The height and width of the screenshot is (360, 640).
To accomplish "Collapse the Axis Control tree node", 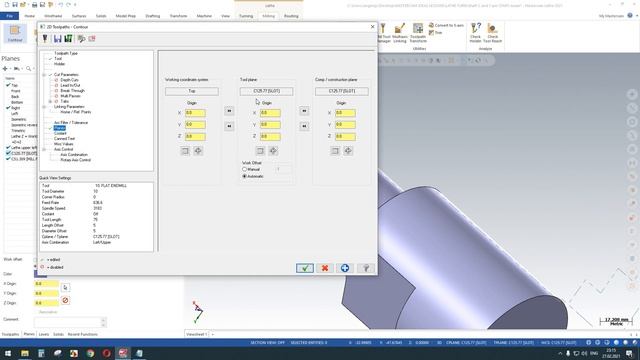I will [x=44, y=149].
